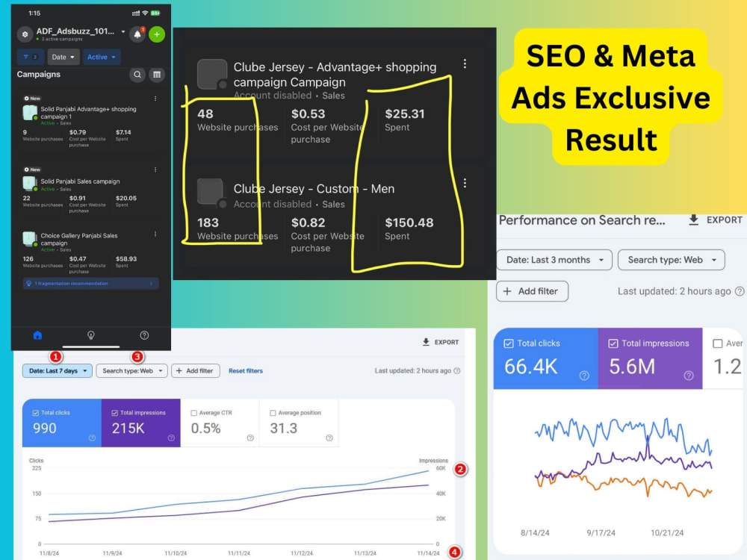747x560 pixels.
Task: Click the 31.3 average position value
Action: click(x=283, y=428)
